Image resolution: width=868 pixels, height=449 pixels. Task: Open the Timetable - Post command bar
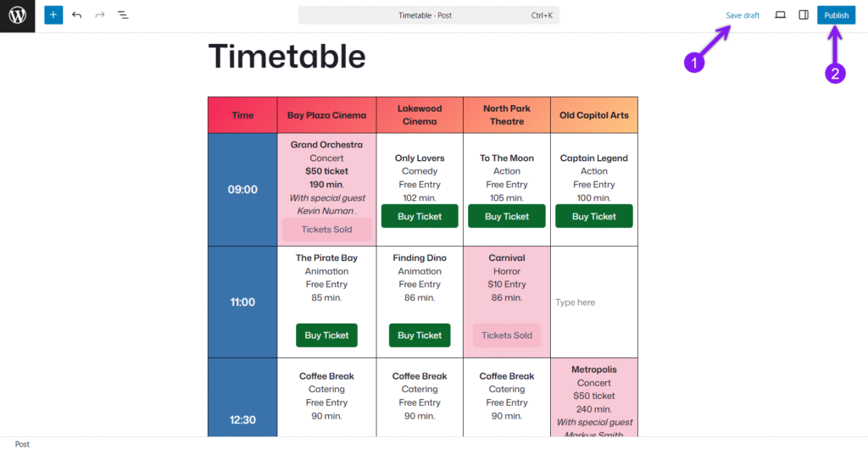pos(428,15)
